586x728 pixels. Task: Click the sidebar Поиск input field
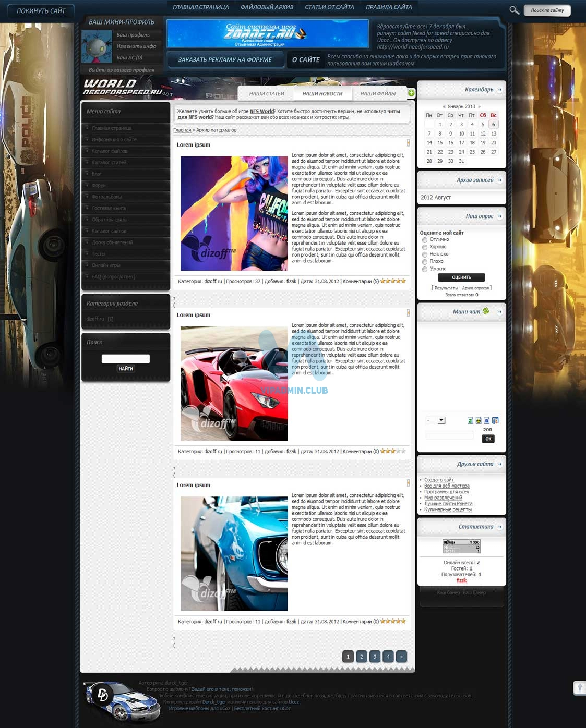(126, 359)
